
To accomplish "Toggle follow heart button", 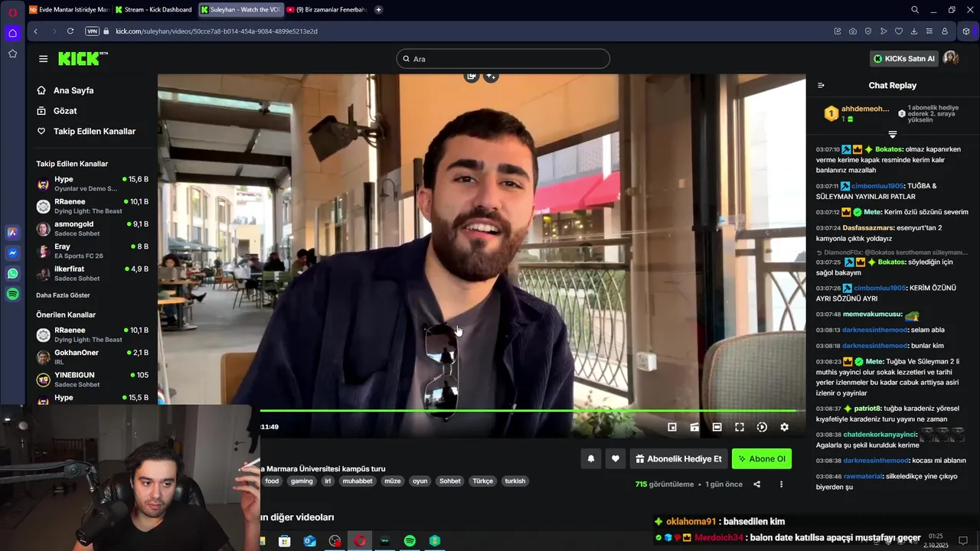I will pyautogui.click(x=615, y=459).
